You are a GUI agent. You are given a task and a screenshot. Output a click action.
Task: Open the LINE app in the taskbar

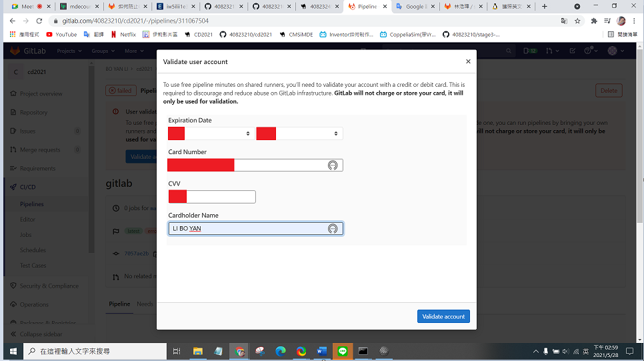click(x=343, y=351)
